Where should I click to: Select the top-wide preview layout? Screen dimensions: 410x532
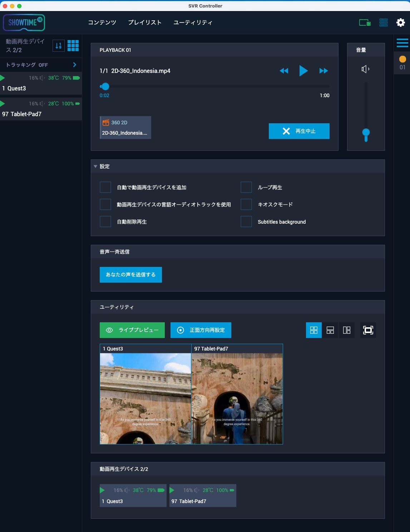pyautogui.click(x=330, y=330)
